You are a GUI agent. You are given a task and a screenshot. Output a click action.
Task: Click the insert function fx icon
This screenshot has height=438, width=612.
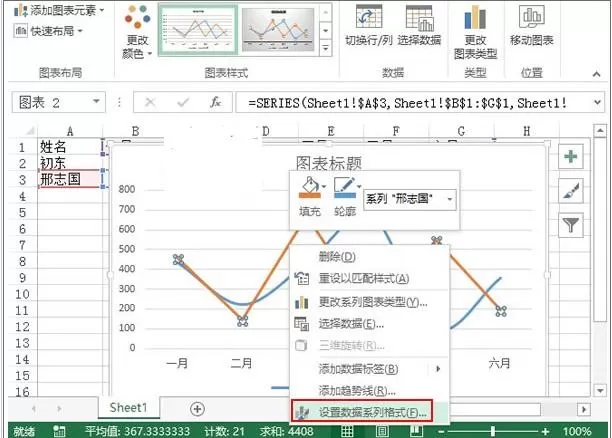[215, 103]
